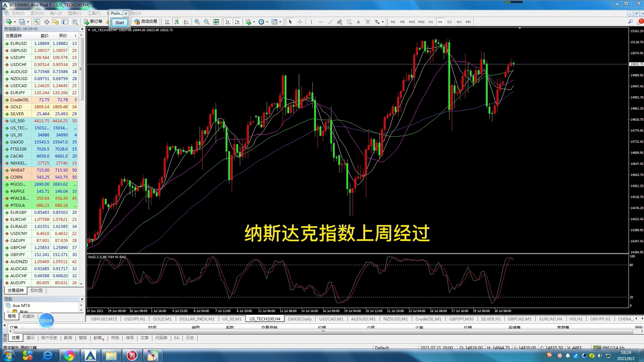The width and height of the screenshot is (644, 362).
Task: Toggle the H1 timeframe button
Action: click(x=431, y=22)
